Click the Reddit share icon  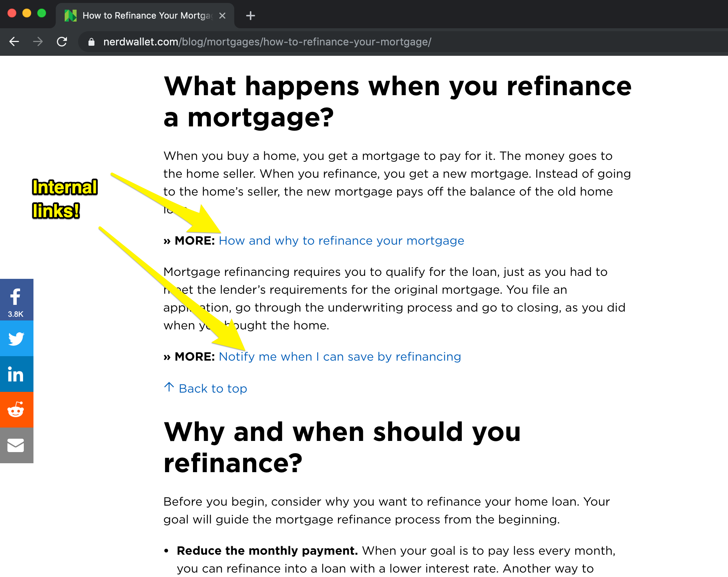tap(16, 410)
